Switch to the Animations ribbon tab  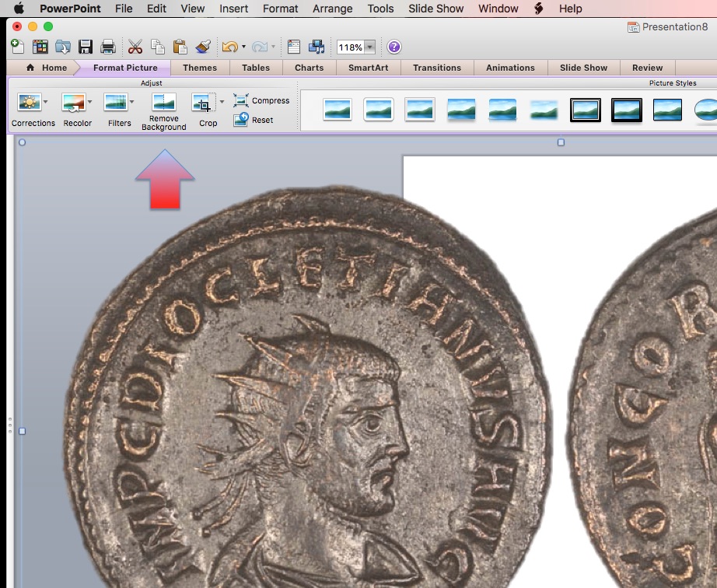click(510, 68)
